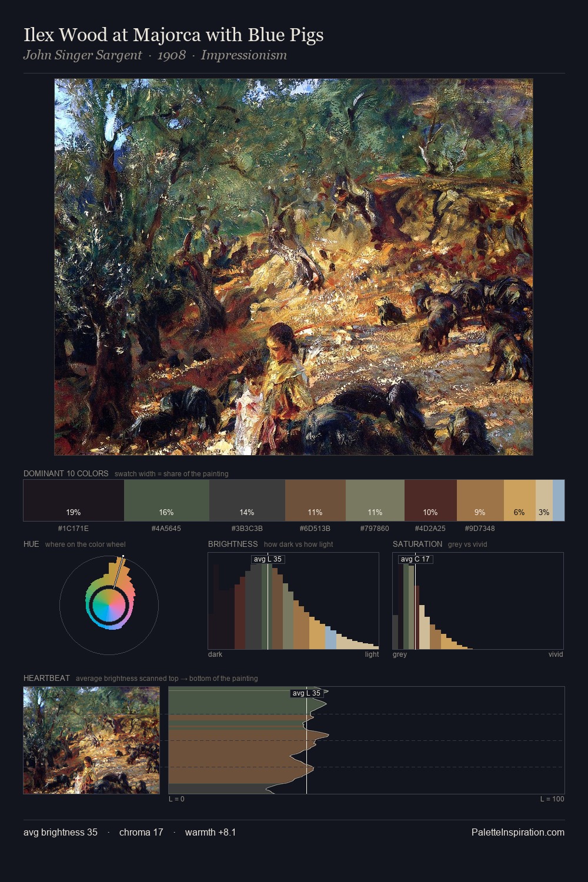Choose the beige swatch labeled 3%
This screenshot has height=882, width=588.
point(544,500)
